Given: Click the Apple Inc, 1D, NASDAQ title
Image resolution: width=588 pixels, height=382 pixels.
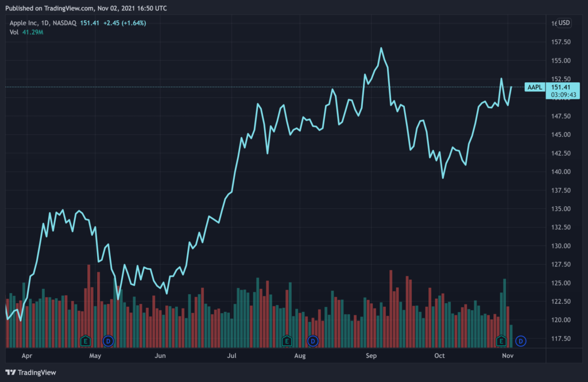Looking at the screenshot, I should [x=42, y=23].
